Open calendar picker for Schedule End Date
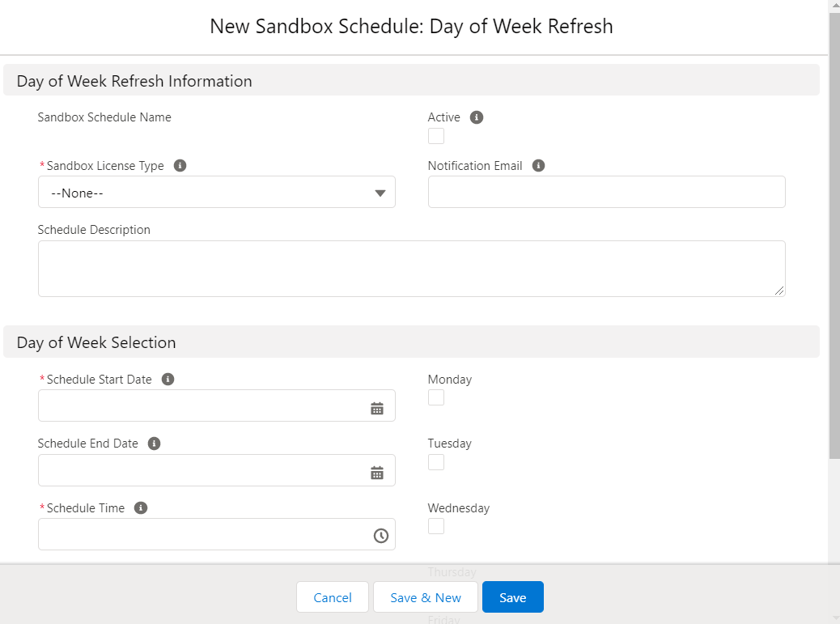This screenshot has width=840, height=624. [x=377, y=473]
